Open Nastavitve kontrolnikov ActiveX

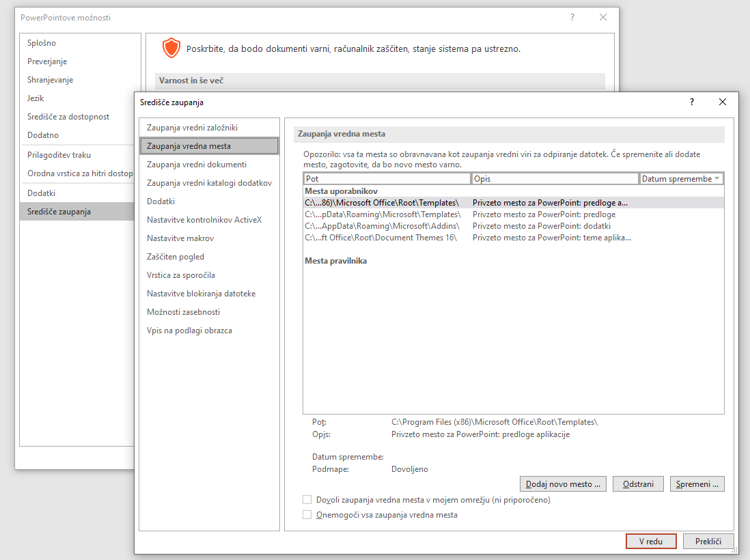pos(209,220)
